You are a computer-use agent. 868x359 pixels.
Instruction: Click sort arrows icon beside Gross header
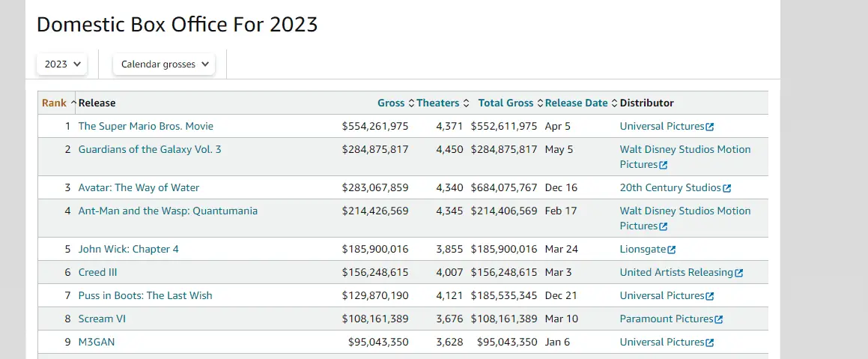(411, 103)
